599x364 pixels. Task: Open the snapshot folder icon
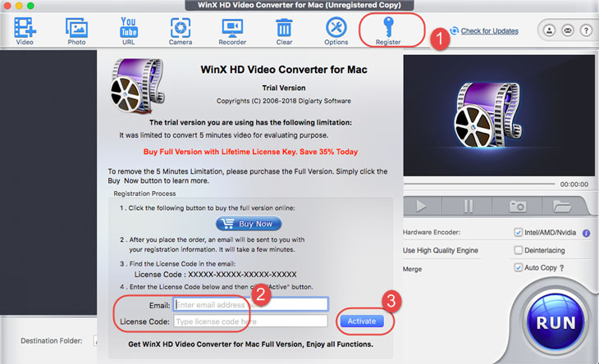tap(561, 207)
